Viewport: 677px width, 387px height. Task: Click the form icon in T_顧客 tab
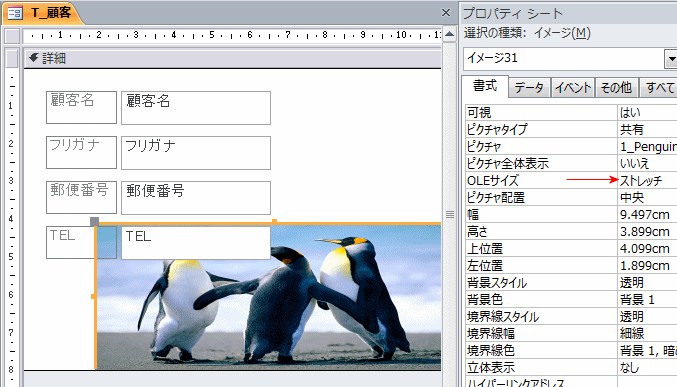pyautogui.click(x=15, y=13)
